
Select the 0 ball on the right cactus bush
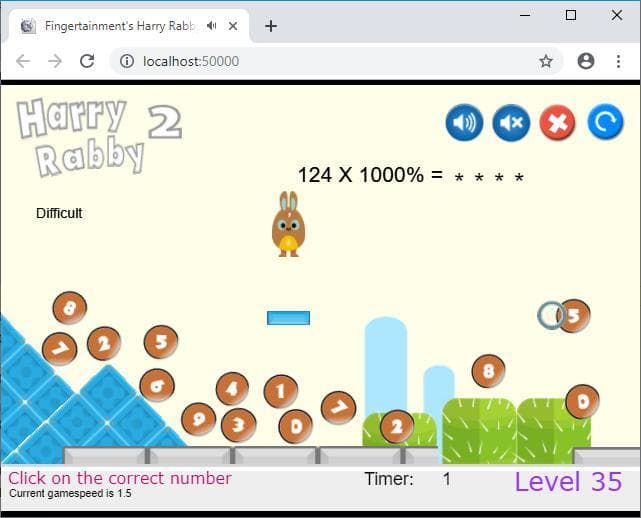(583, 401)
